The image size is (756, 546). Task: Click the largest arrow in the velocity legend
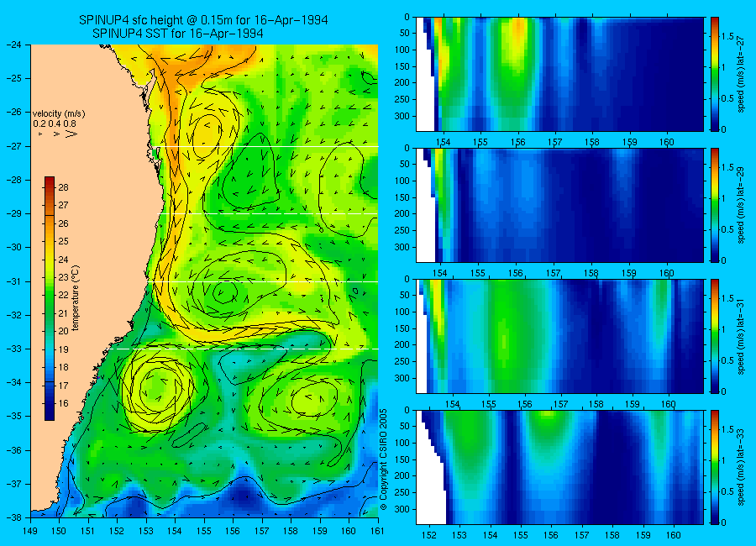pyautogui.click(x=71, y=134)
